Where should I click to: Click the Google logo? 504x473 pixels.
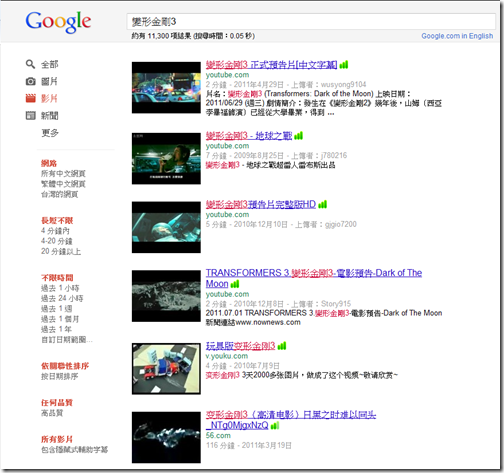tap(58, 22)
